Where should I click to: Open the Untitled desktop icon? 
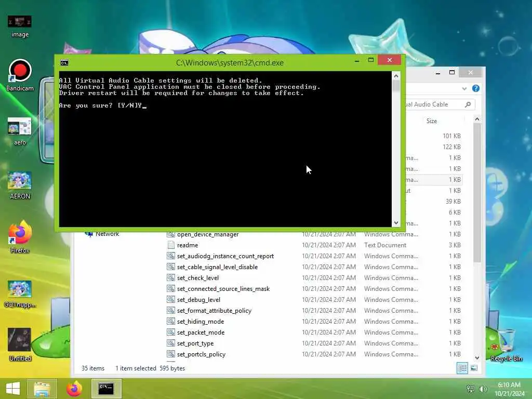[20, 344]
